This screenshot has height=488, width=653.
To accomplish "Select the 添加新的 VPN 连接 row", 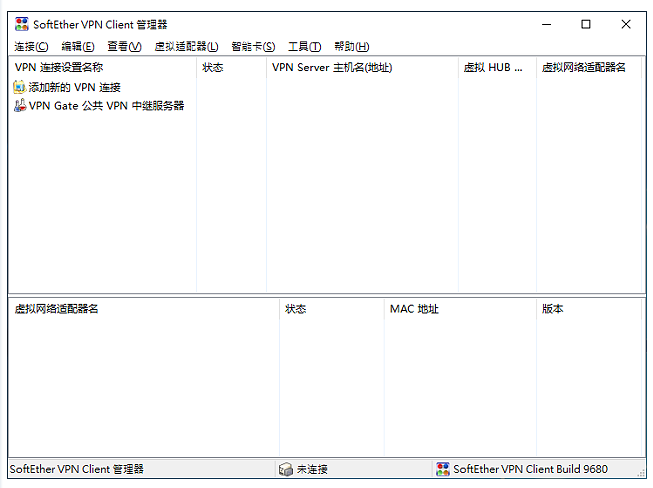I will (67, 87).
